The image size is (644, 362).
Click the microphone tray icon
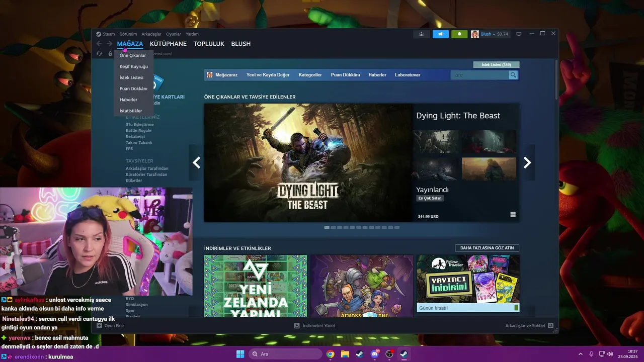tap(591, 354)
